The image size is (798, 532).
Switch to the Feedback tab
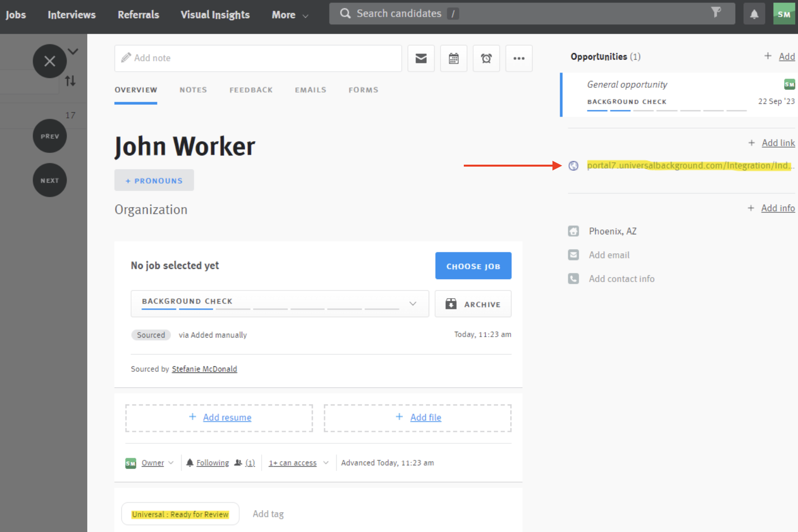(x=251, y=90)
